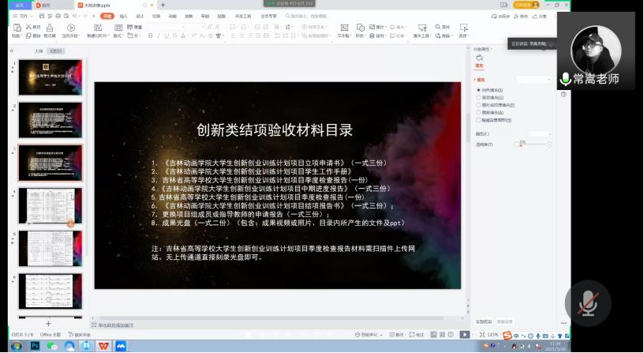
Task: Open Photoshop from the Windows taskbar
Action: coord(36,345)
